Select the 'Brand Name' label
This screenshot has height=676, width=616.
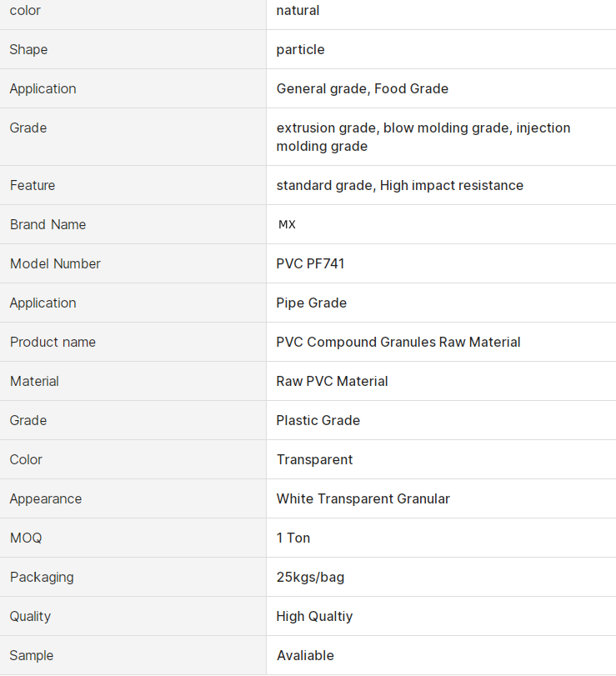click(48, 225)
